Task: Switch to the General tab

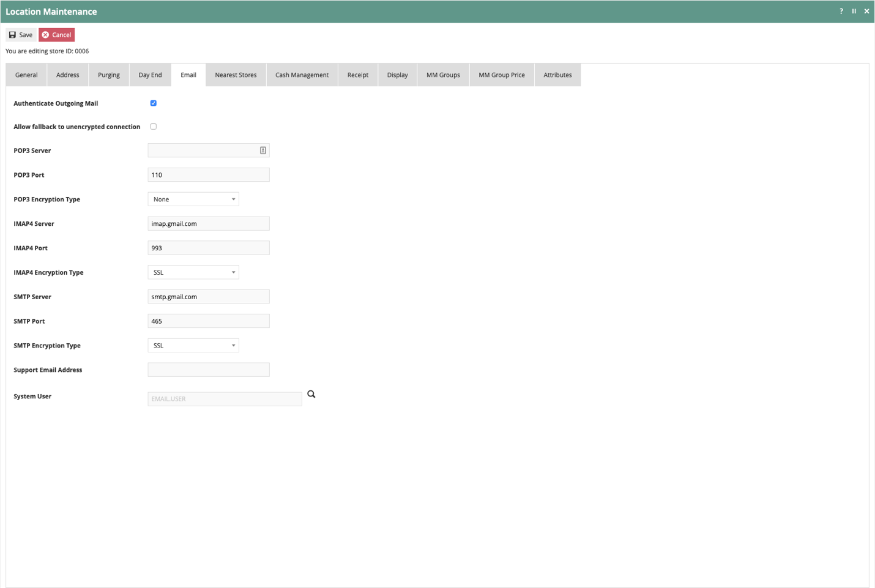Action: [26, 75]
